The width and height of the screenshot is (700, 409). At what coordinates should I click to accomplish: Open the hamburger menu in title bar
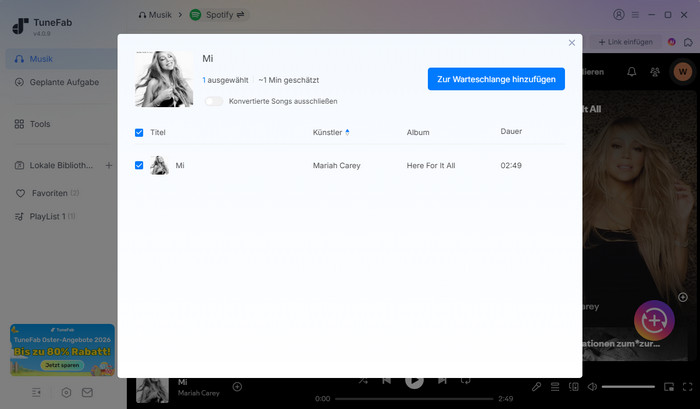pos(635,15)
